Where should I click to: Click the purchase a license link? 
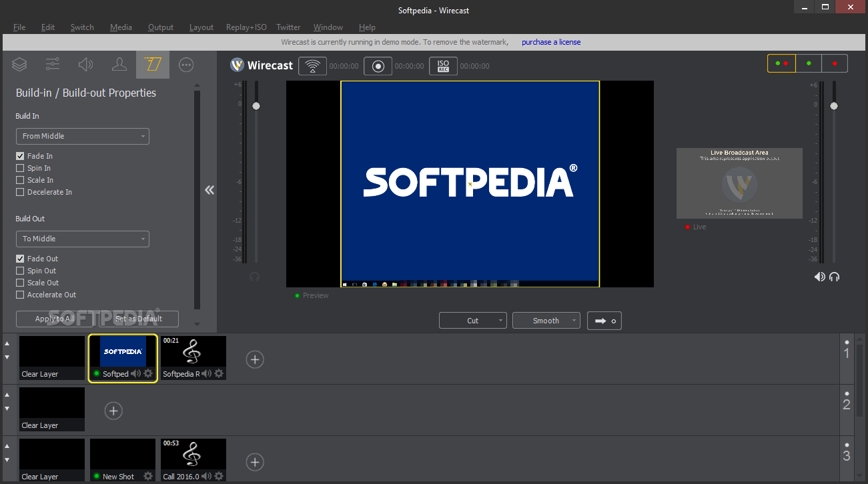point(551,42)
